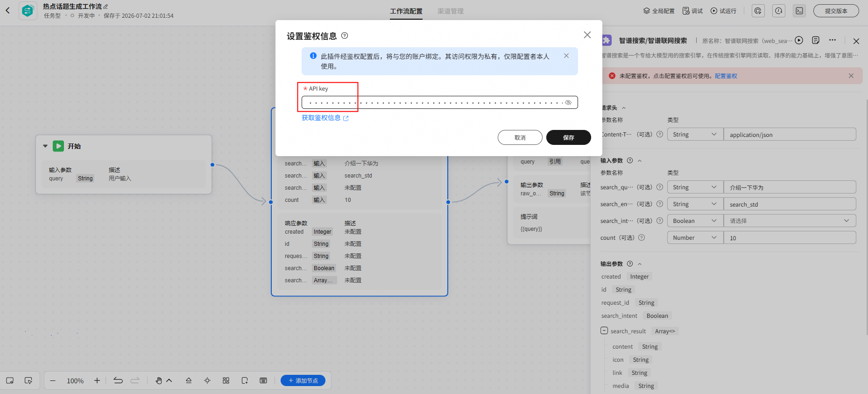Click 保存 to save API key

tap(569, 137)
